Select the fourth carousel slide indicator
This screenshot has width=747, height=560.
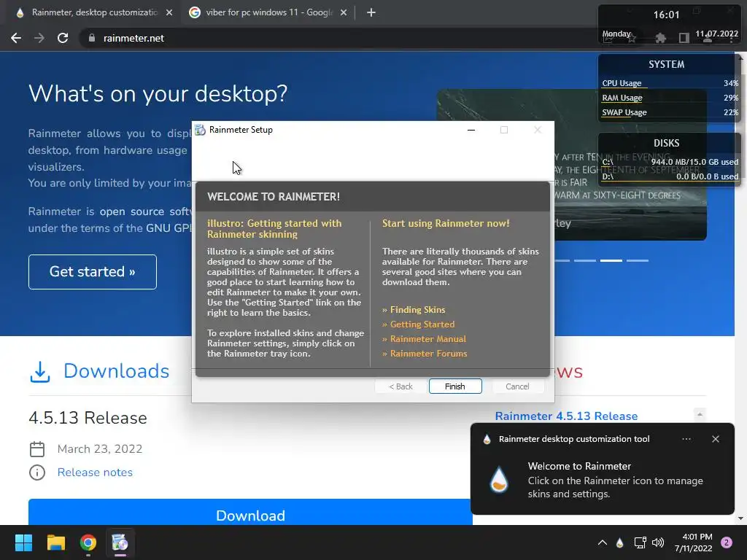tap(638, 260)
